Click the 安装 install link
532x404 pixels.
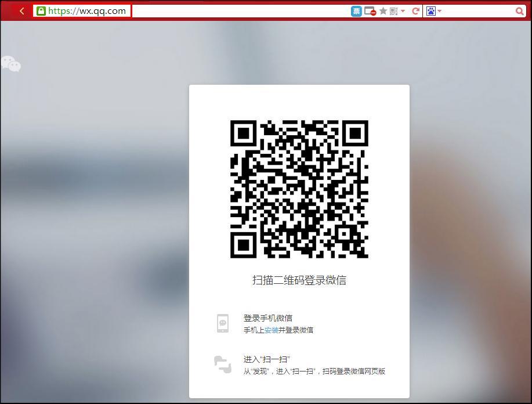[272, 330]
